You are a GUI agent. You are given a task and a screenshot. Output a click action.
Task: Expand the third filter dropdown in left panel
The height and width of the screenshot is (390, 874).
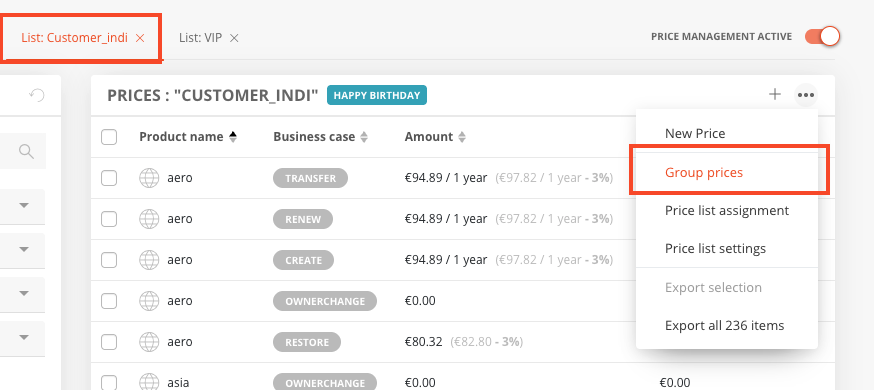pos(23,293)
